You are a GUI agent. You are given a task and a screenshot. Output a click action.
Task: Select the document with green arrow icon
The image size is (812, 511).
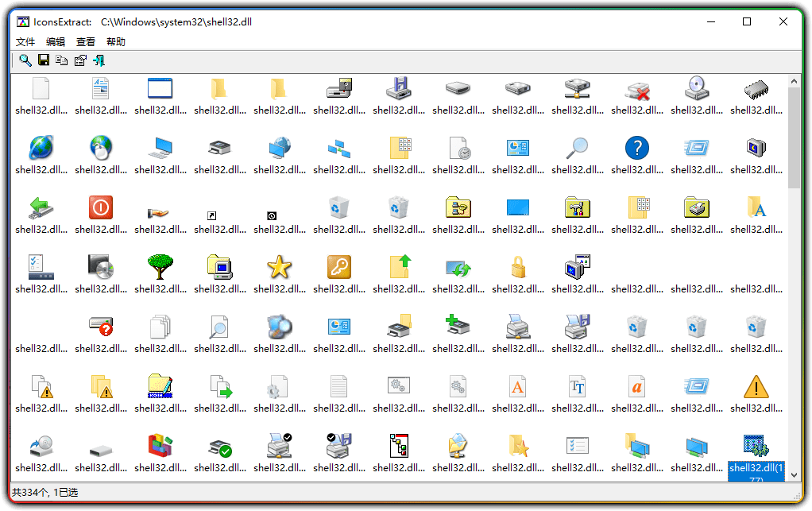221,386
